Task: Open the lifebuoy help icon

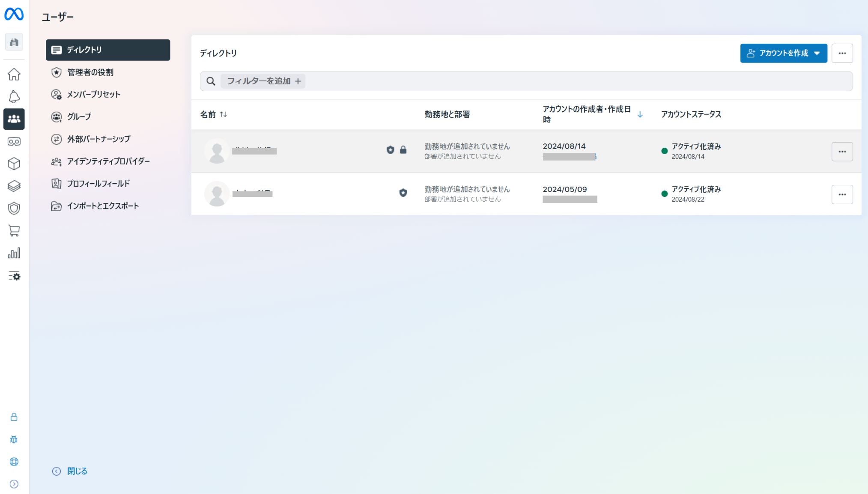Action: [14, 461]
